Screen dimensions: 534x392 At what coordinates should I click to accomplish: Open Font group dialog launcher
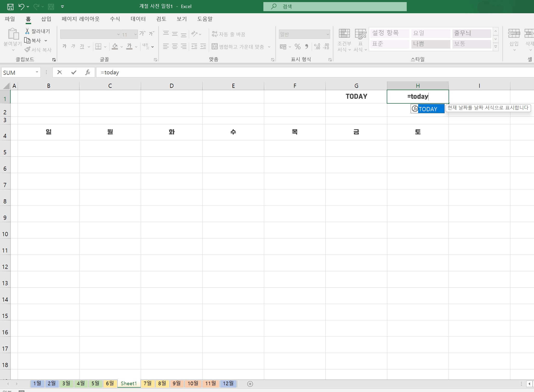click(156, 60)
